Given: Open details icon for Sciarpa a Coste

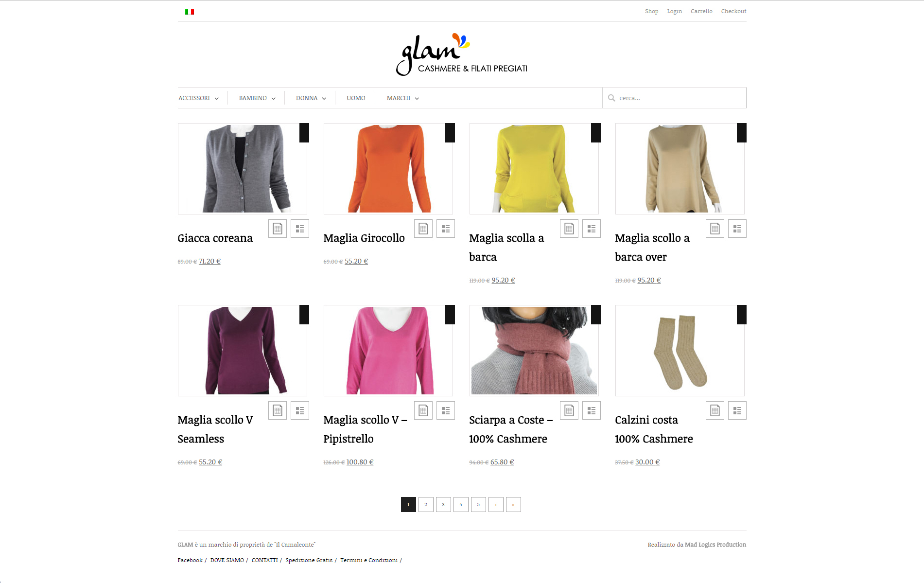Looking at the screenshot, I should pyautogui.click(x=569, y=410).
